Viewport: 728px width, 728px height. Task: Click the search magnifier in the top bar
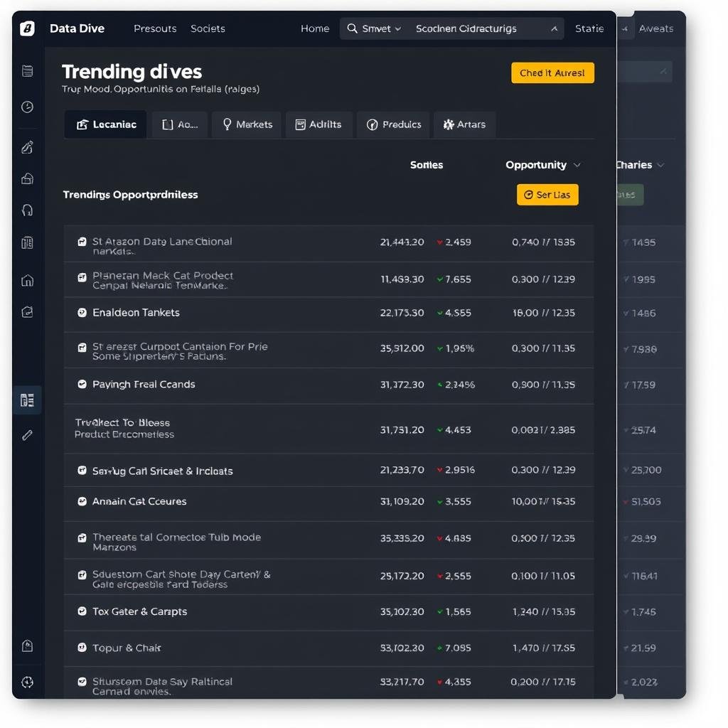tap(353, 28)
